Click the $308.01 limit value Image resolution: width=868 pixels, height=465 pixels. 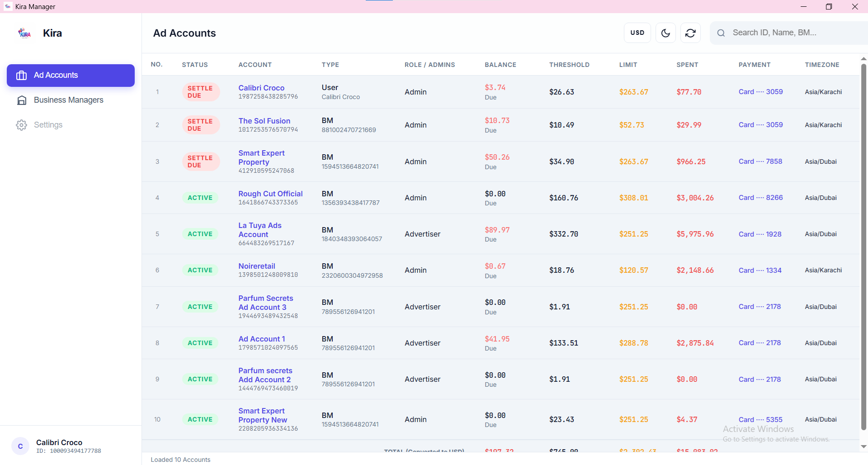coord(633,198)
